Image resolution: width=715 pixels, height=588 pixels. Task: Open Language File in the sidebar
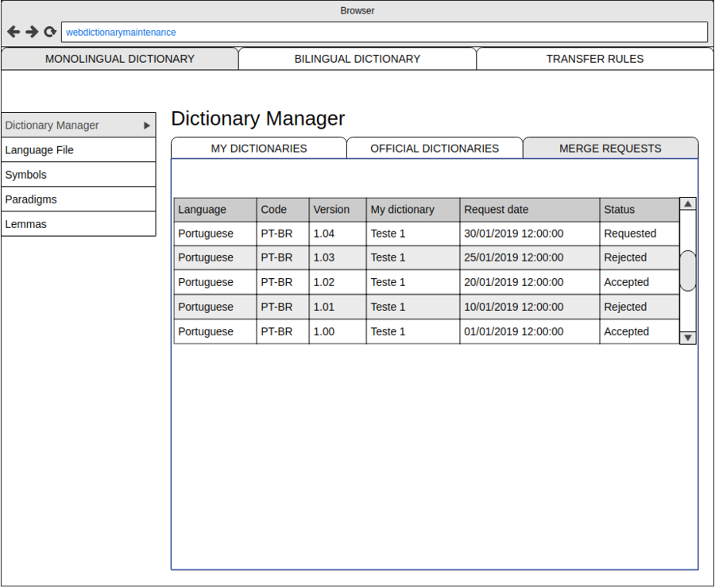(x=78, y=150)
